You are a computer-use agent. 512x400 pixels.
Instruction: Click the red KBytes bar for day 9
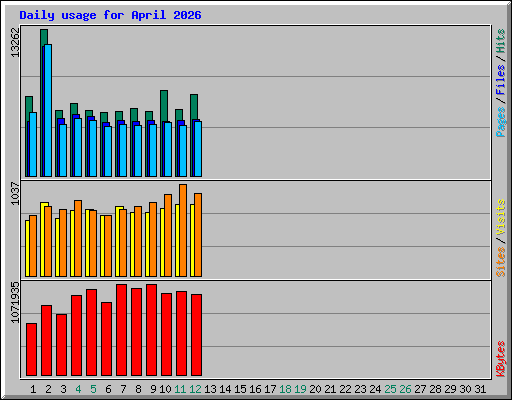point(151,330)
